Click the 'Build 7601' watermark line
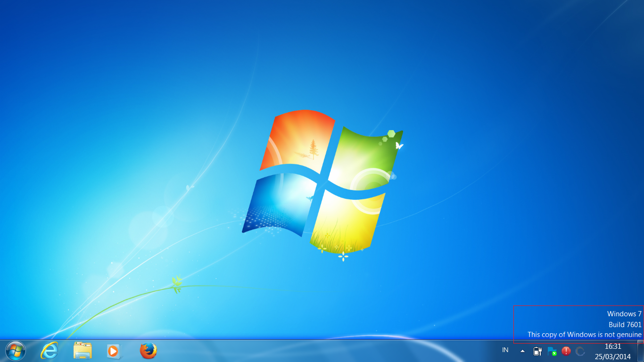This screenshot has width=644, height=362. pyautogui.click(x=626, y=324)
